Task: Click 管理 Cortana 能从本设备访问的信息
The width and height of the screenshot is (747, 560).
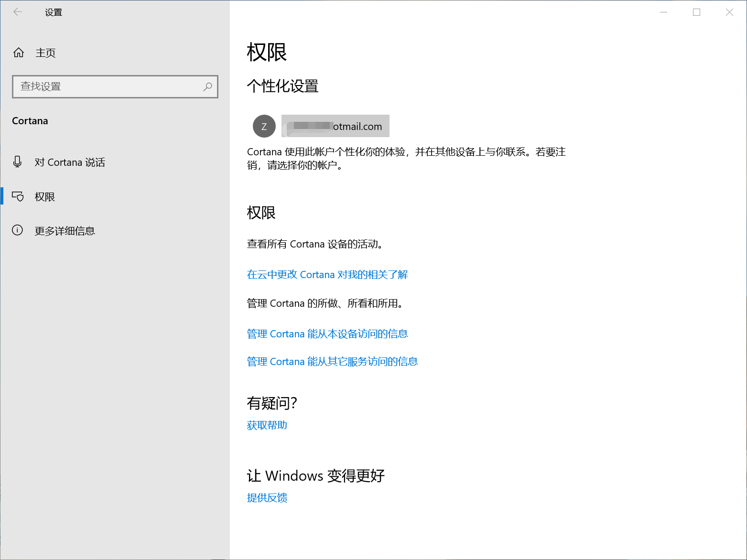Action: point(327,334)
